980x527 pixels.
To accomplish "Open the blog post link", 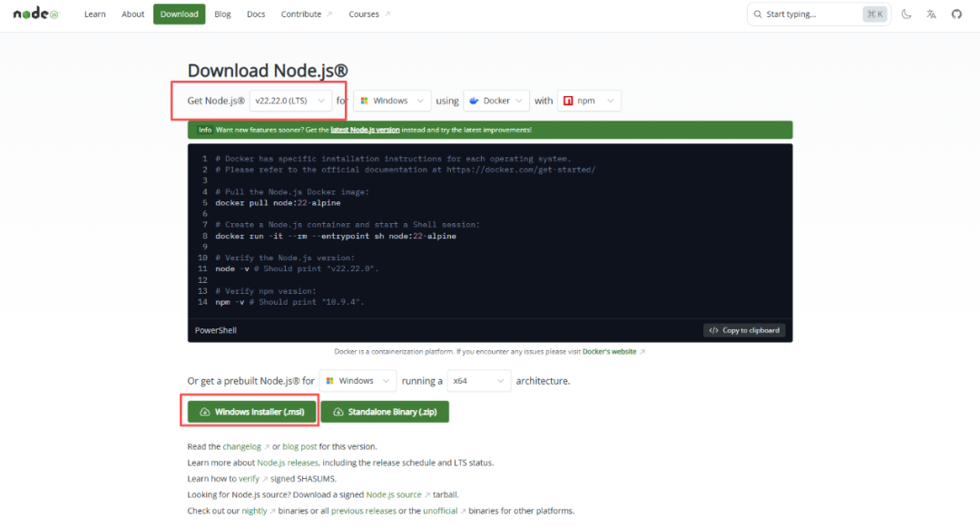I will (x=299, y=446).
